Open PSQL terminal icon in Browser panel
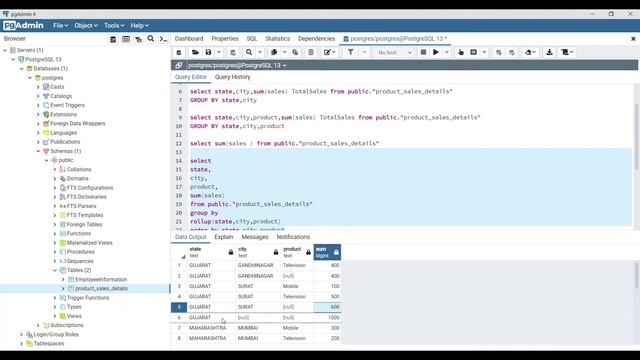Viewport: 640px width, 360px height. 163,39
